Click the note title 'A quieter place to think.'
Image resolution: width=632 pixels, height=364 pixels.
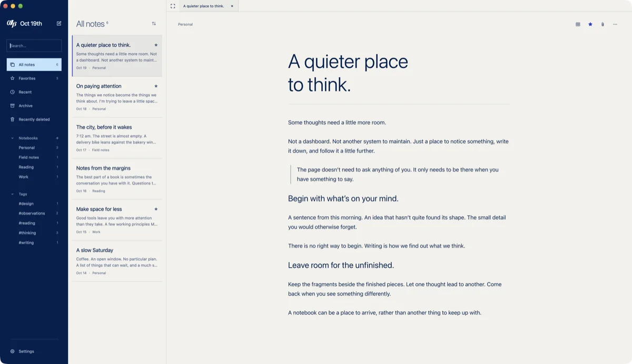point(348,73)
